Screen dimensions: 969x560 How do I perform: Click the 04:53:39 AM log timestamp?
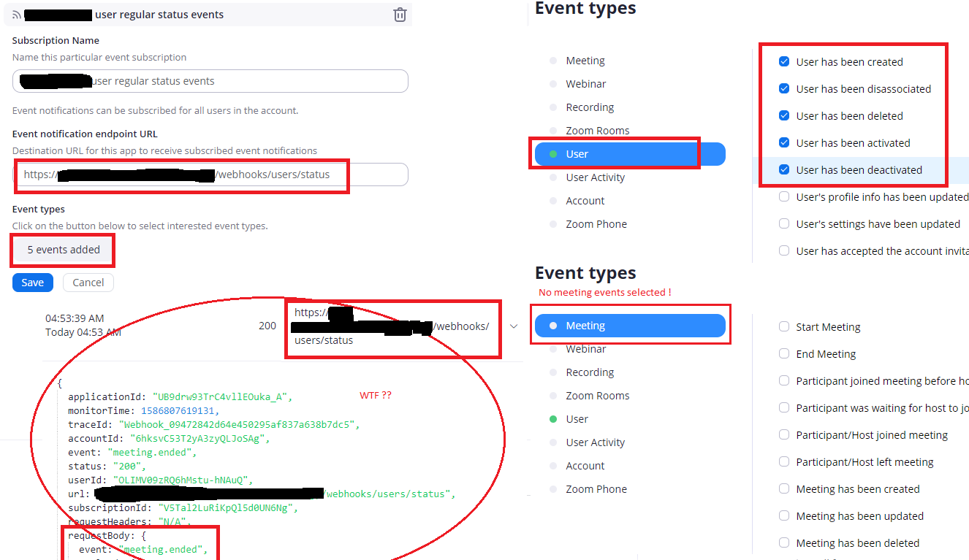click(x=75, y=318)
